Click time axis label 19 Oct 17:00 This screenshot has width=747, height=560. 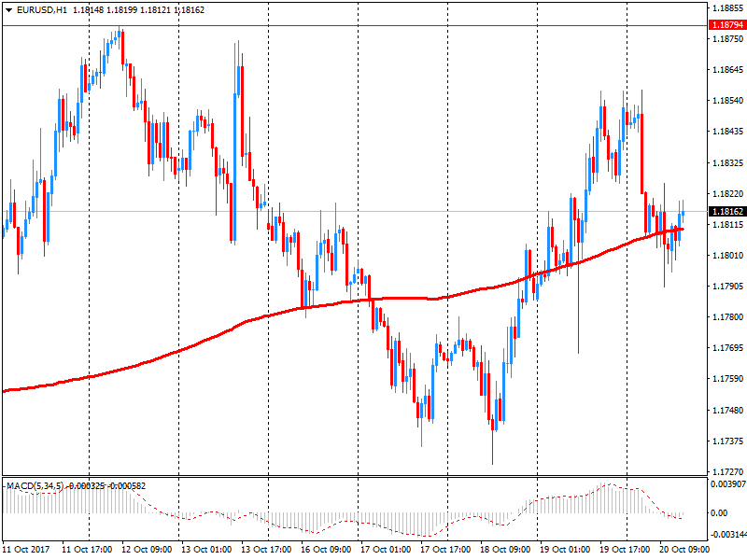click(x=625, y=550)
